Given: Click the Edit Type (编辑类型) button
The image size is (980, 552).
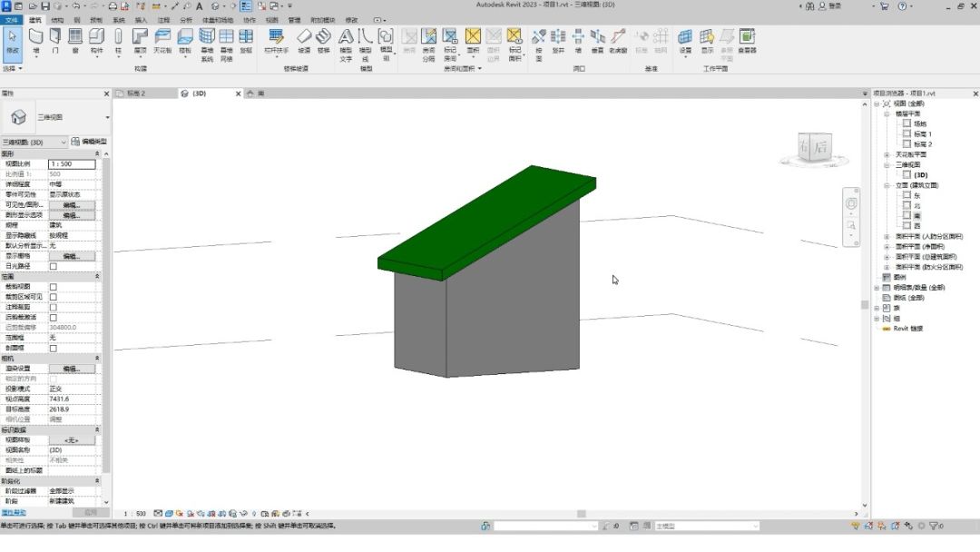Looking at the screenshot, I should tap(89, 143).
